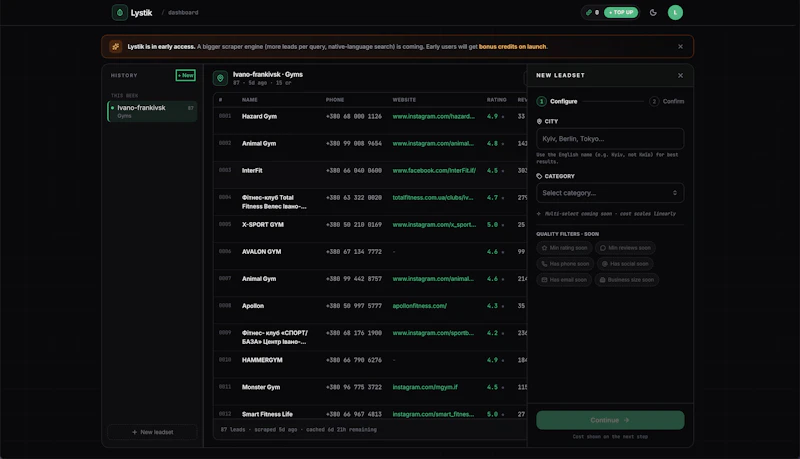Screen dimensions: 800x459
Task: Click the InterFit name cell
Action: pyautogui.click(x=252, y=170)
